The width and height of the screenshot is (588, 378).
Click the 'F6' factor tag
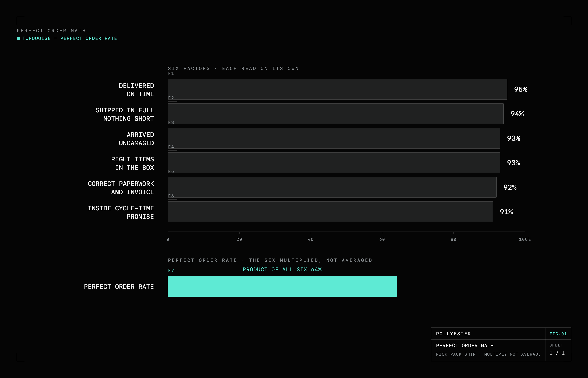click(x=171, y=196)
